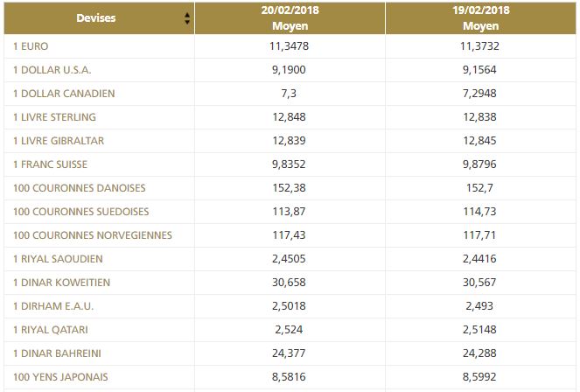580x392 pixels.
Task: Click the 1 DIRHAM E.A.U. label
Action: click(x=53, y=306)
